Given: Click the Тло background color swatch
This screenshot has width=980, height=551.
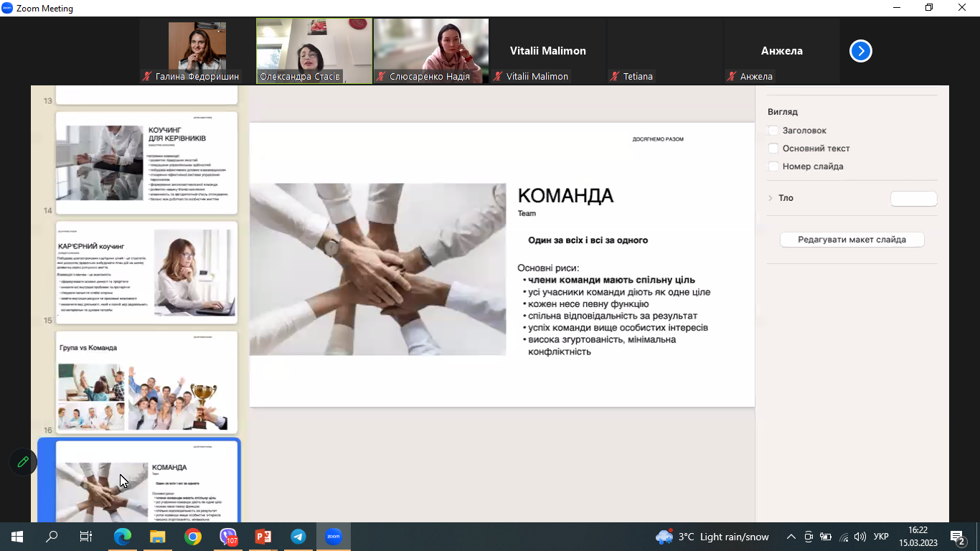Looking at the screenshot, I should click(913, 199).
